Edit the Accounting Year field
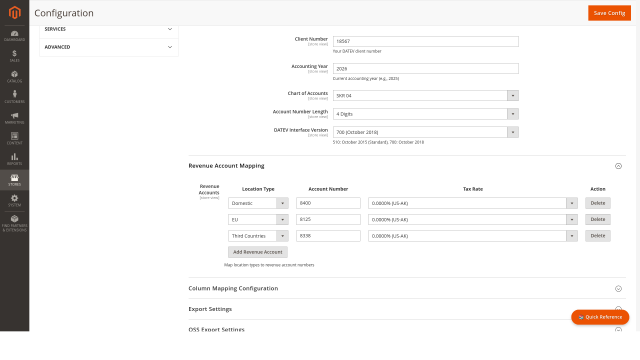This screenshot has height=360, width=640. [x=426, y=69]
